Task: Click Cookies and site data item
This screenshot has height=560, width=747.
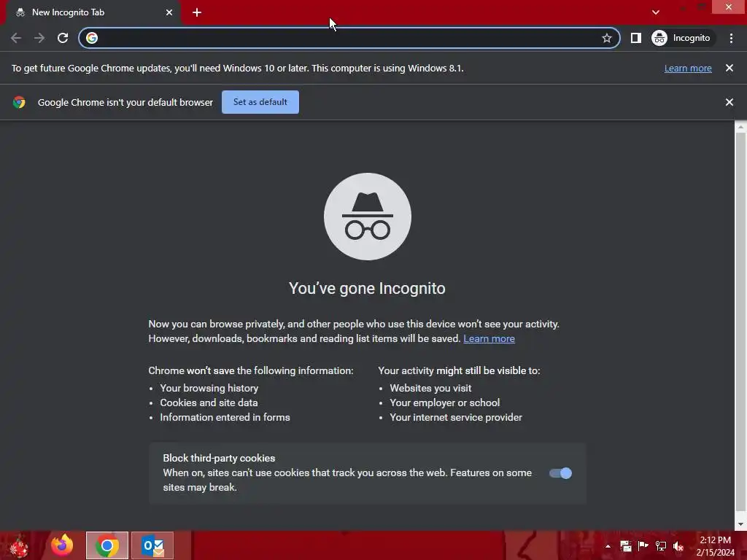Action: click(209, 402)
